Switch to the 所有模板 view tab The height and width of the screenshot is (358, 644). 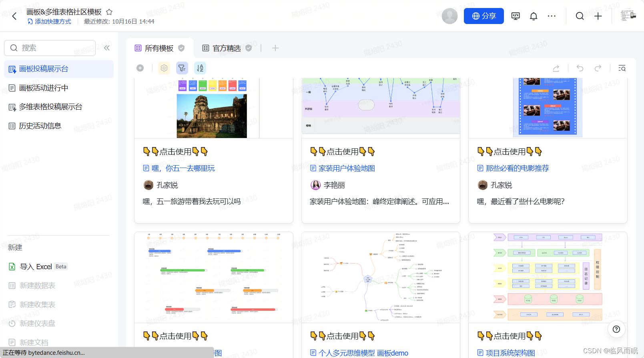pyautogui.click(x=160, y=48)
